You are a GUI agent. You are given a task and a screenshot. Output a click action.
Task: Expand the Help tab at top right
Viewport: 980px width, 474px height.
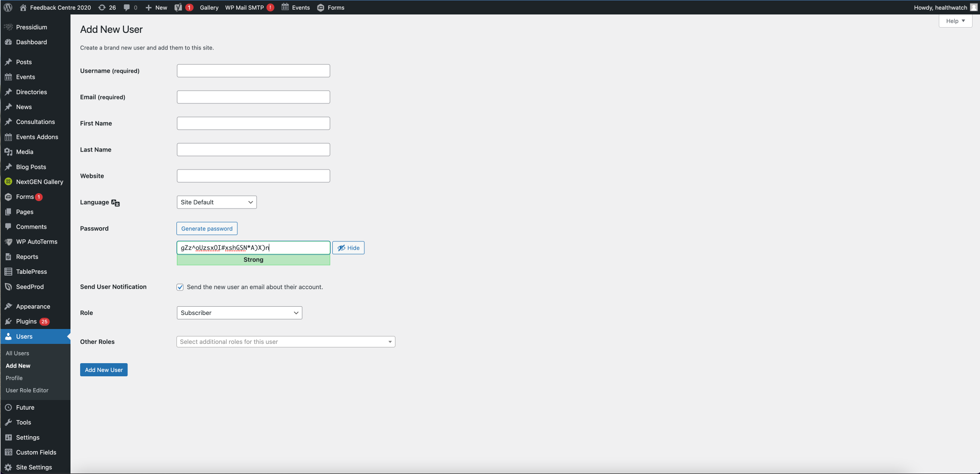(x=955, y=21)
